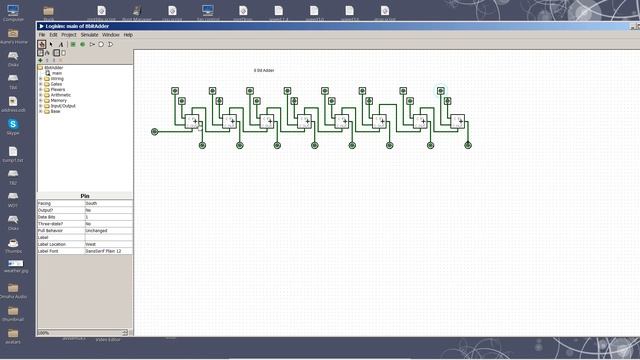Click the last adder component on right
Viewport: 640px width, 360px height.
tap(458, 121)
